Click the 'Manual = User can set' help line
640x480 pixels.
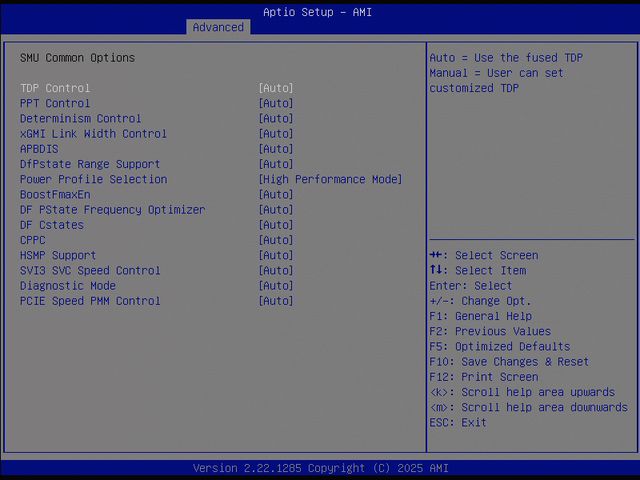[496, 73]
